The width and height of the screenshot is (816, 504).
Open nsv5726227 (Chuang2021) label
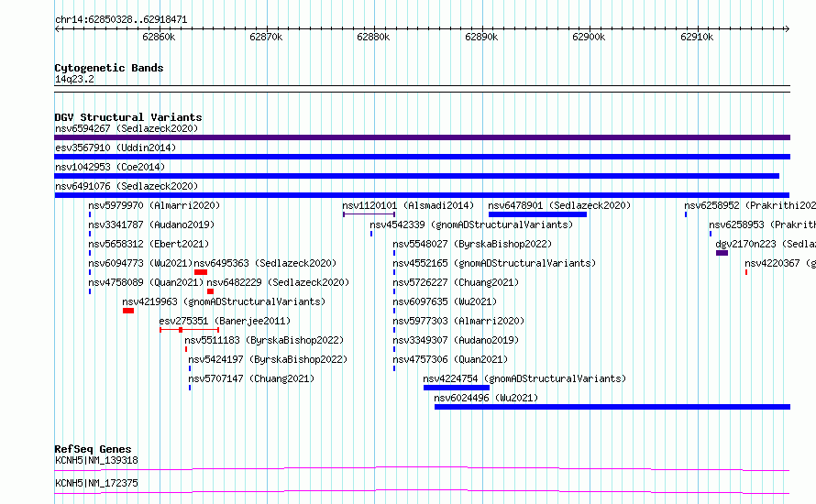click(456, 282)
